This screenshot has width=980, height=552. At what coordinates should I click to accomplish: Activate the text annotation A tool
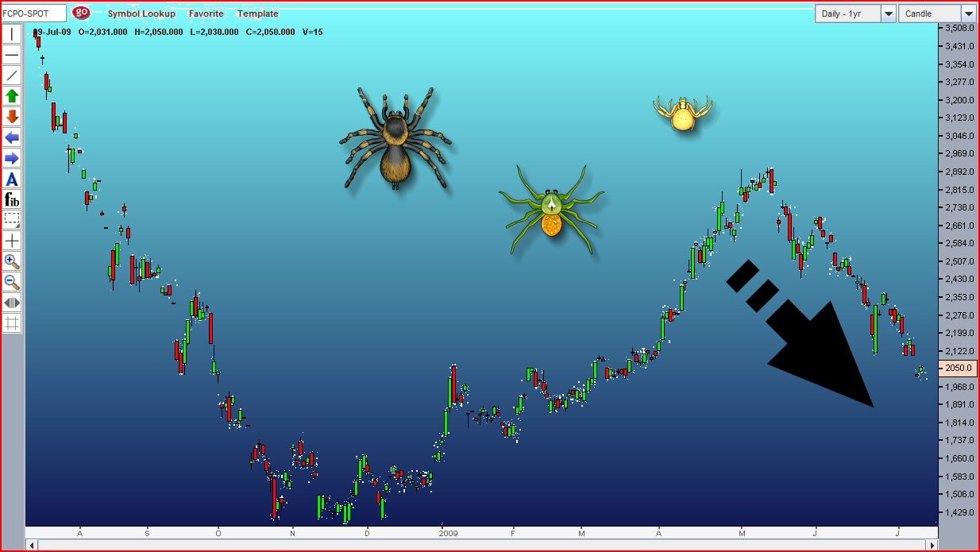click(12, 179)
